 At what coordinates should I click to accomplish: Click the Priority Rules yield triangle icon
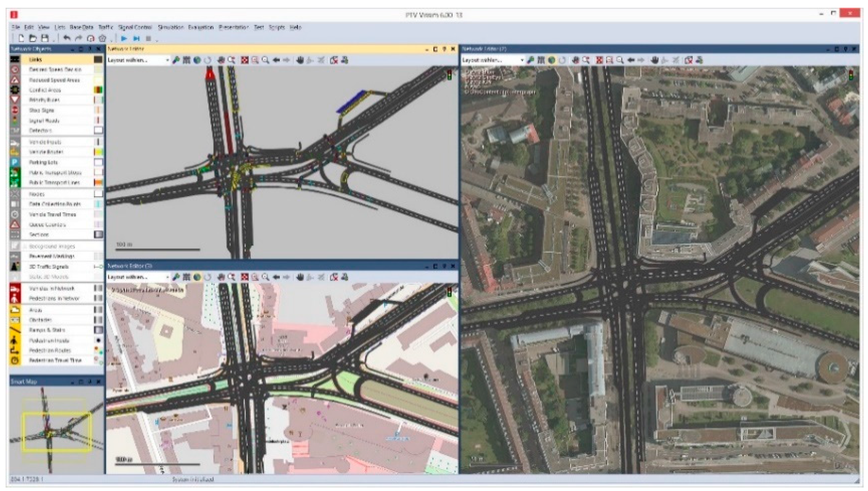pyautogui.click(x=15, y=100)
